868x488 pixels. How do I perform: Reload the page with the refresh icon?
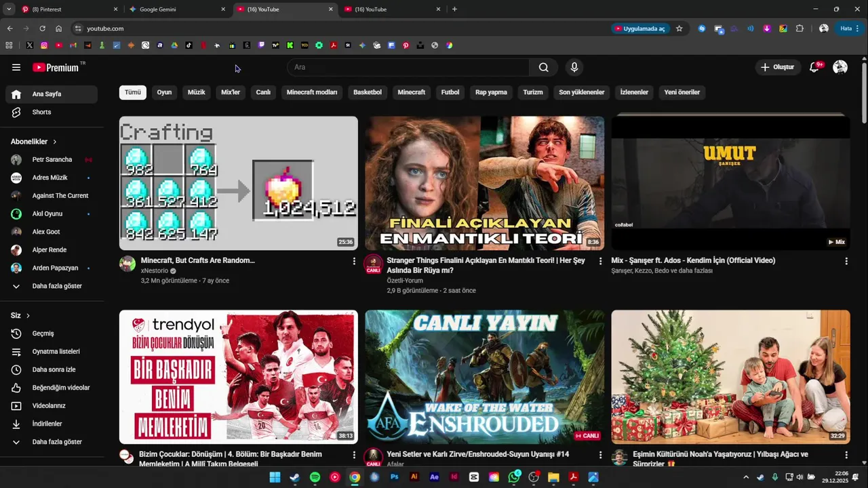[x=42, y=28]
